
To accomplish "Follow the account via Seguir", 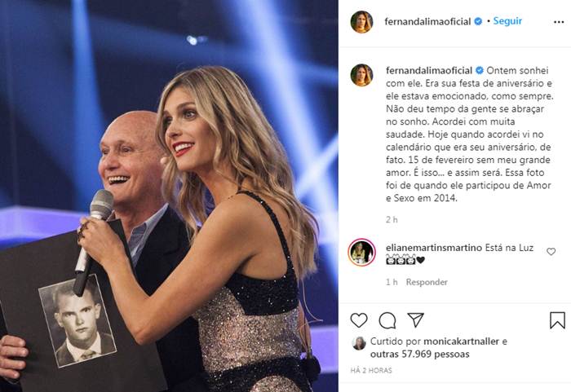I will pyautogui.click(x=507, y=21).
